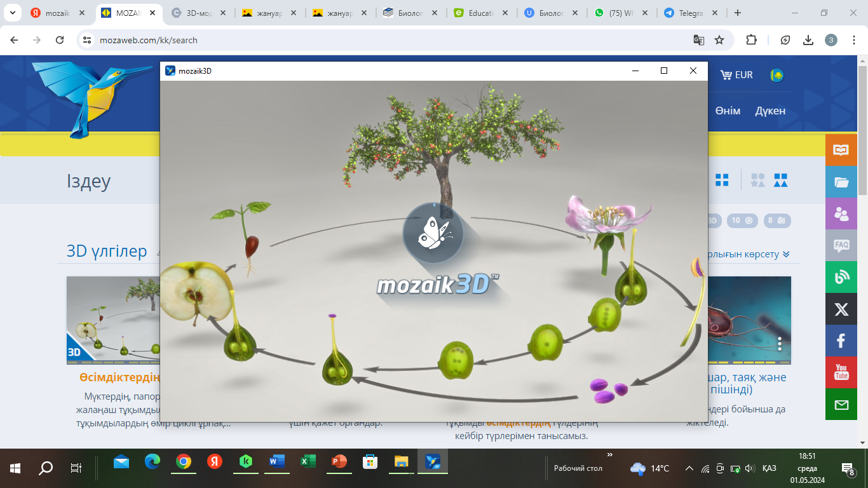Open the taskbar search
The height and width of the screenshot is (488, 868).
[46, 469]
